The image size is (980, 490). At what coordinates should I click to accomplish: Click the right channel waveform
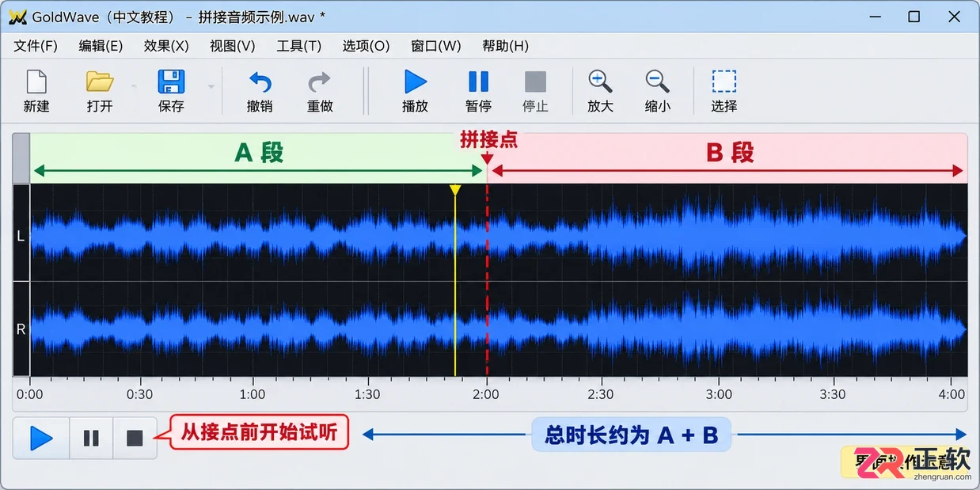pyautogui.click(x=499, y=328)
